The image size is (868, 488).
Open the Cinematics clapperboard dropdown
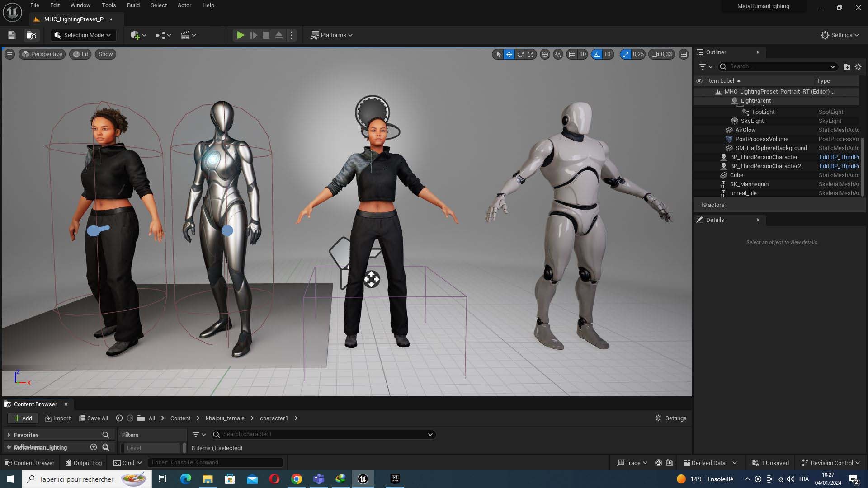tap(188, 35)
